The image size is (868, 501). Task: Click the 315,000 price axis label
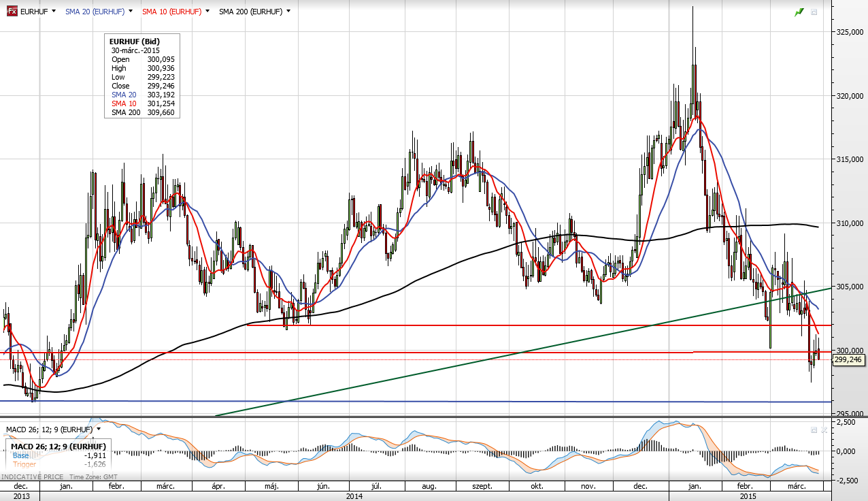click(850, 159)
